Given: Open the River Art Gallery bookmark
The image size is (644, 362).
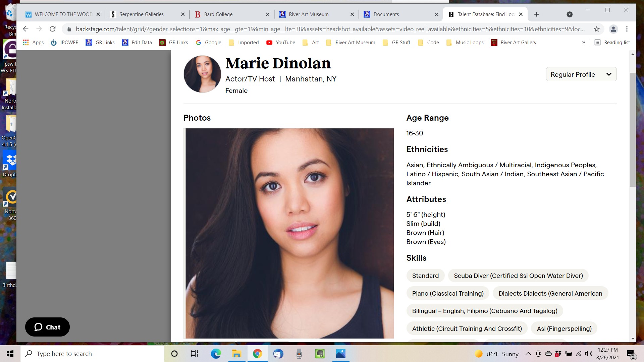Looking at the screenshot, I should [x=514, y=43].
